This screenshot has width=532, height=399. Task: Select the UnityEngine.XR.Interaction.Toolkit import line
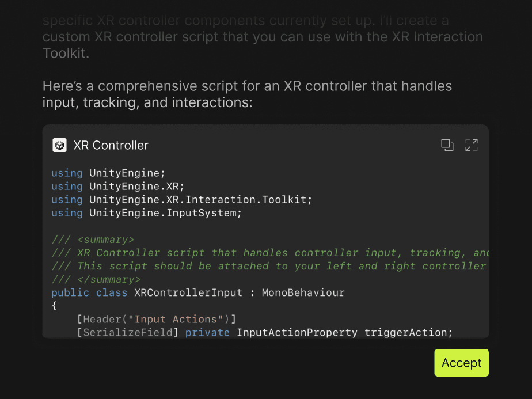[181, 199]
